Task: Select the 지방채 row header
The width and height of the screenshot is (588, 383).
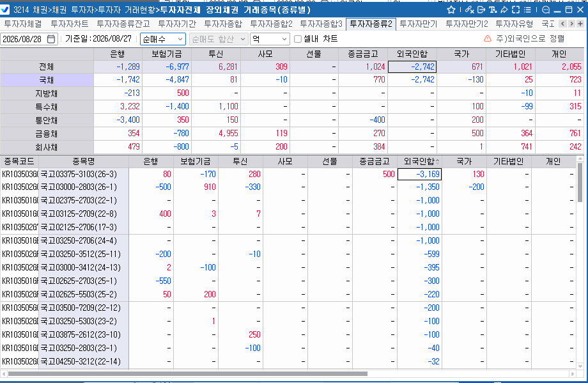Action: click(47, 93)
